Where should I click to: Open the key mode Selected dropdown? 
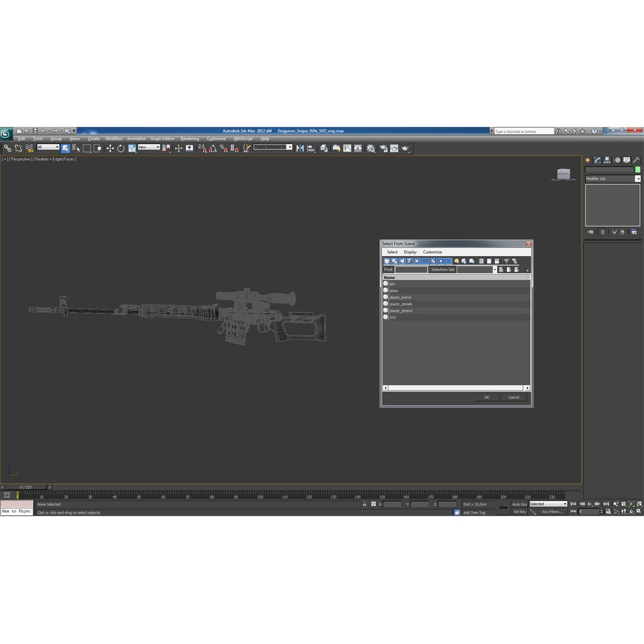point(548,504)
